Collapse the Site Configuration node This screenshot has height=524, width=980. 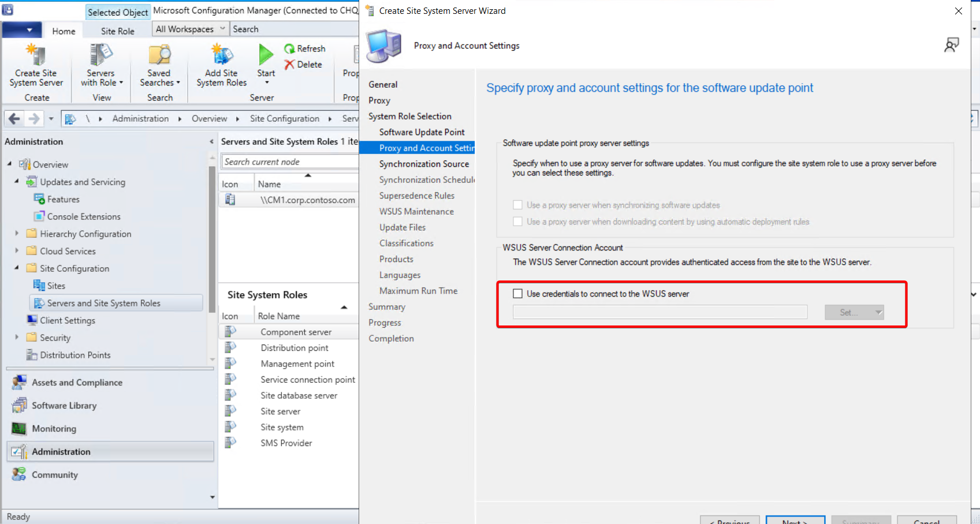(x=16, y=268)
